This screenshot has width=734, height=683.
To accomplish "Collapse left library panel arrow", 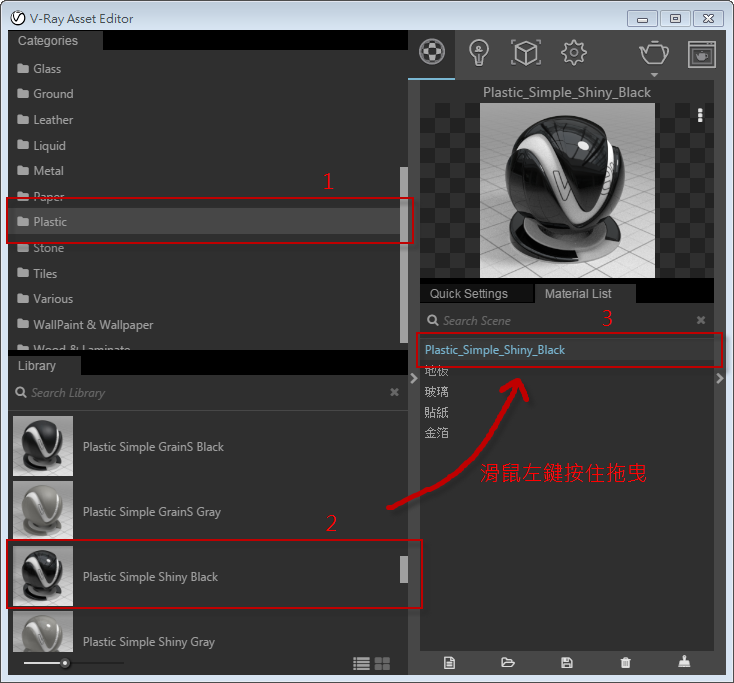I will (414, 378).
